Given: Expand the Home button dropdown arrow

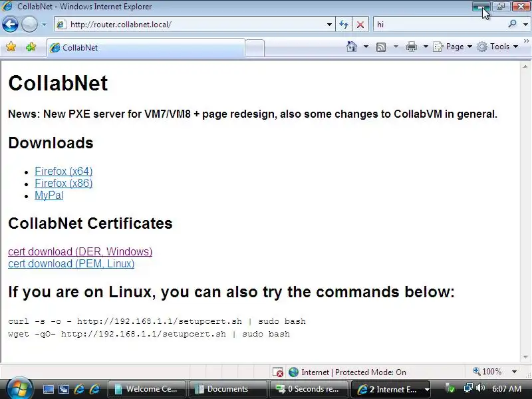Looking at the screenshot, I should pos(366,47).
